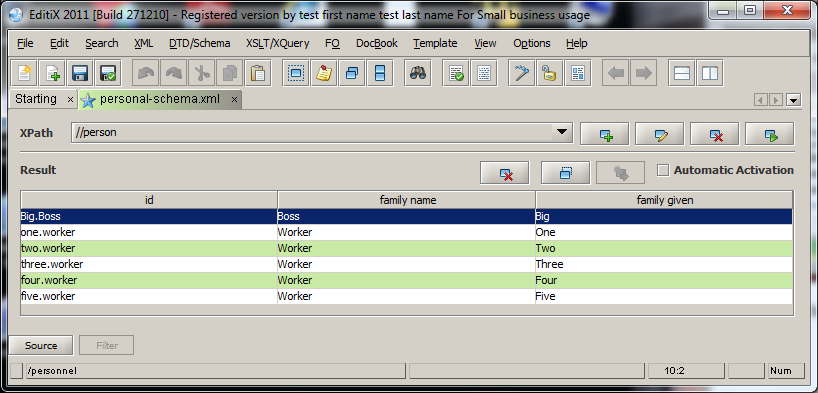Viewport: 818px width, 393px height.
Task: Click the Filter button
Action: tap(106, 345)
